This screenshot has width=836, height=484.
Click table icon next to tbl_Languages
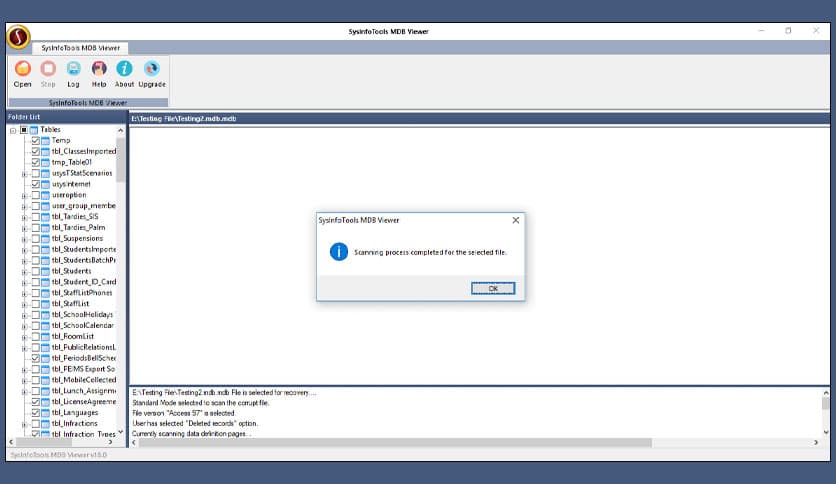(x=45, y=413)
